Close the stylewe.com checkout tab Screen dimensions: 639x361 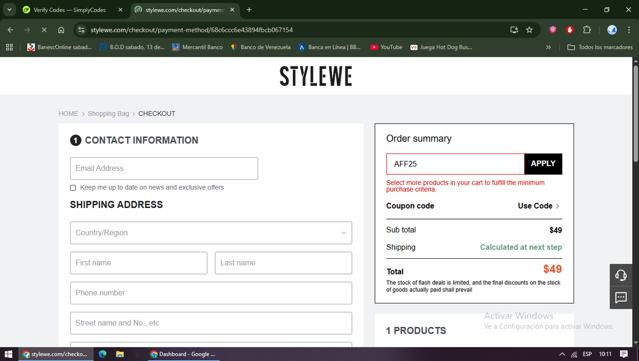coord(232,10)
